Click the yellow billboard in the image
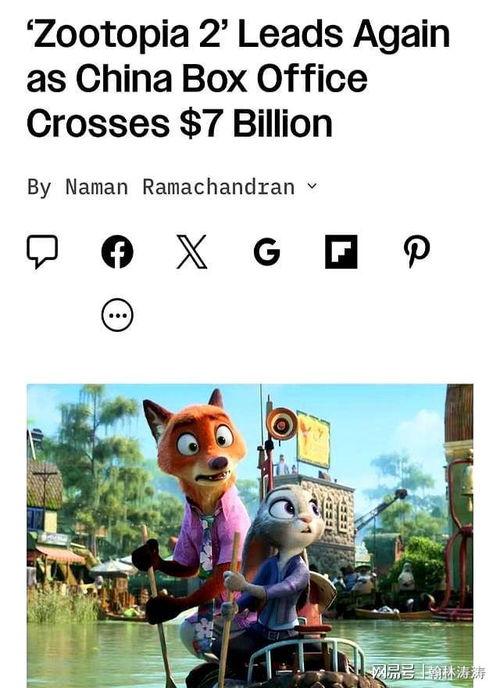500x688 pixels. pyautogui.click(x=313, y=440)
